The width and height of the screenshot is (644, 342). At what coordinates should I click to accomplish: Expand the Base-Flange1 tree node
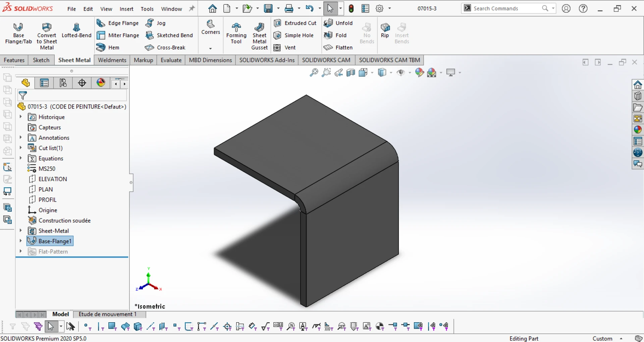coord(20,241)
